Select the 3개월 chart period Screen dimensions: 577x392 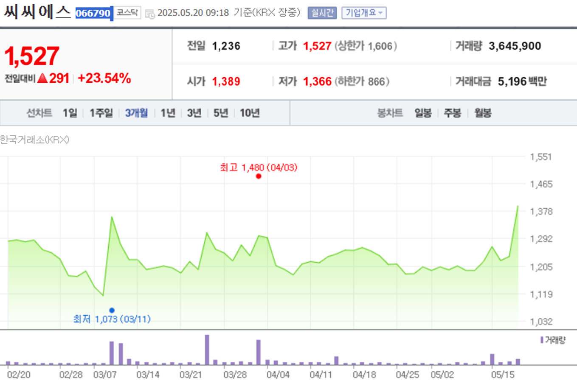(136, 113)
